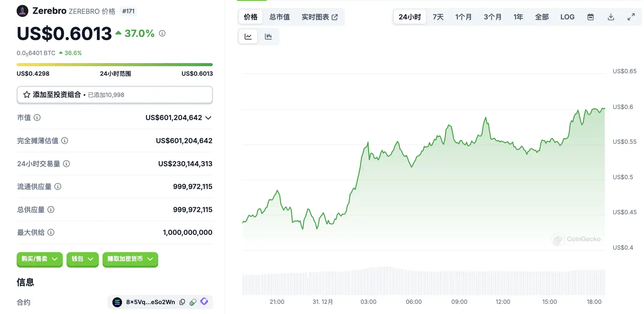The width and height of the screenshot is (644, 314).
Task: Switch to the candlestick chart icon
Action: 268,37
